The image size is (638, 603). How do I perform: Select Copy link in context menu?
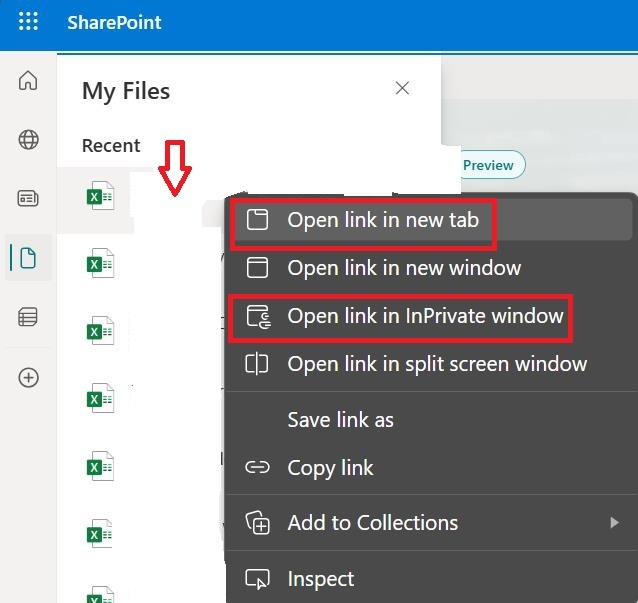pos(432,468)
